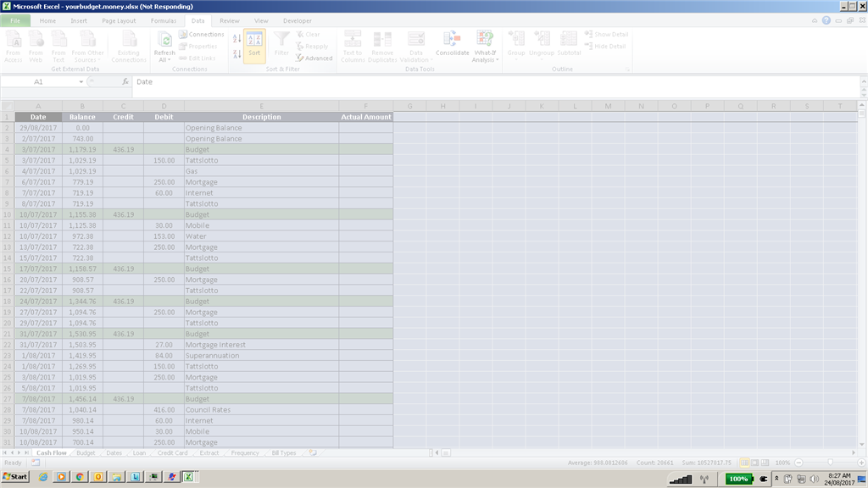Click the Text to Columns icon
The height and width of the screenshot is (488, 868).
pyautogui.click(x=353, y=47)
